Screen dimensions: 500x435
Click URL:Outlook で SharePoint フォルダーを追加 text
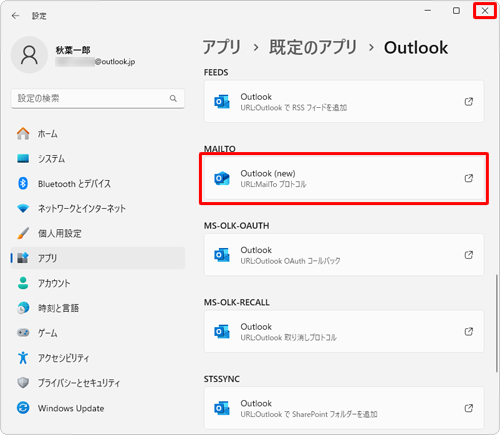pos(309,414)
